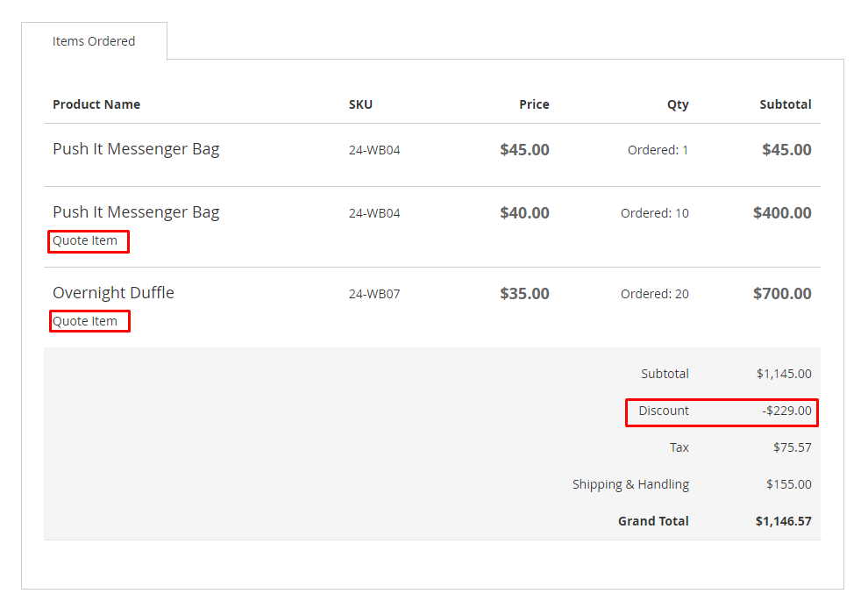This screenshot has height=615, width=868.
Task: Click the $700.00 row subtotal
Action: tap(782, 294)
